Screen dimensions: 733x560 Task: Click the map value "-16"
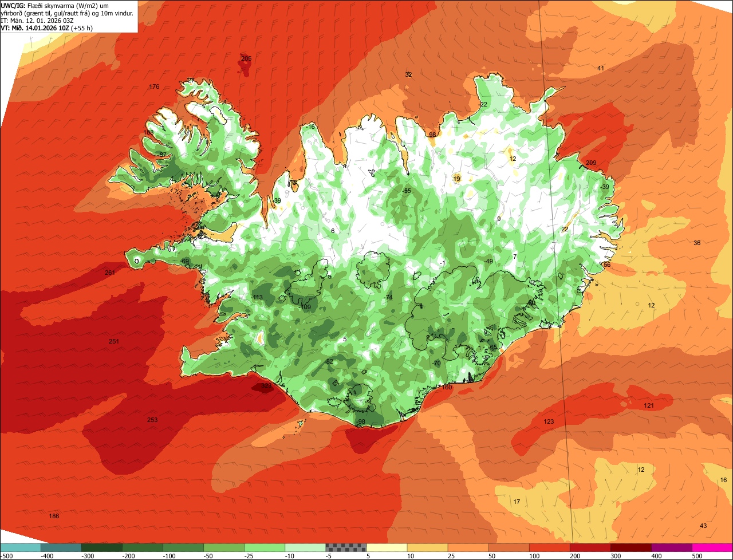[310, 127]
